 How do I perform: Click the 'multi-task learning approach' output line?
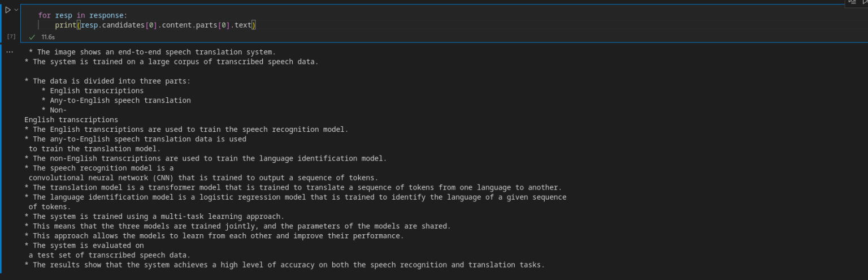point(158,216)
